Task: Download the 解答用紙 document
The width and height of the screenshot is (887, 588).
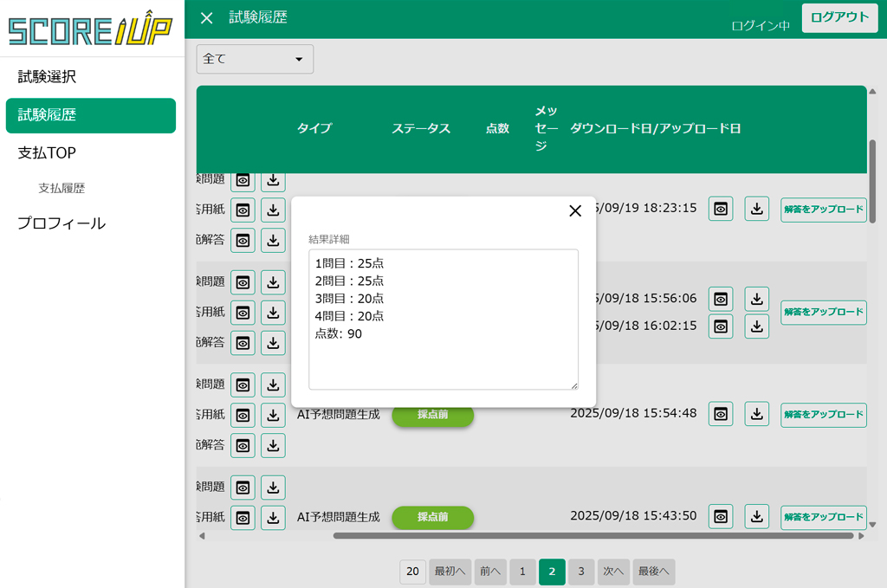Action: point(273,210)
